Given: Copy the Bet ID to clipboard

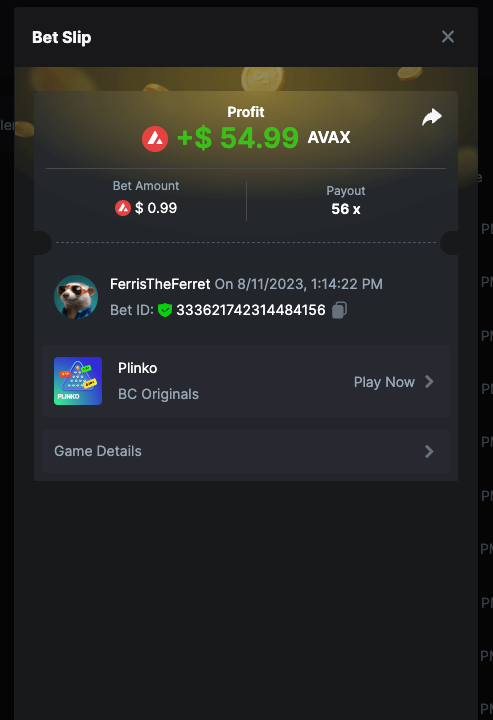Looking at the screenshot, I should tap(339, 310).
